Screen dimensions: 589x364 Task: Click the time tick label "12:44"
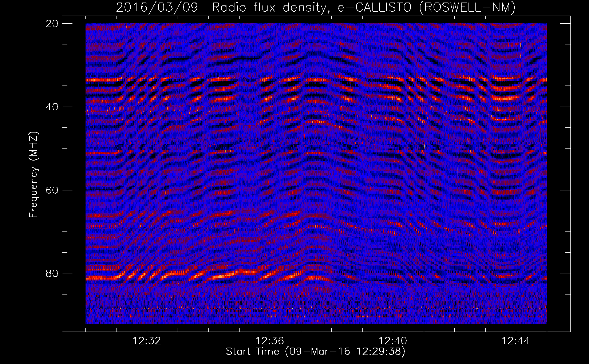click(x=516, y=341)
